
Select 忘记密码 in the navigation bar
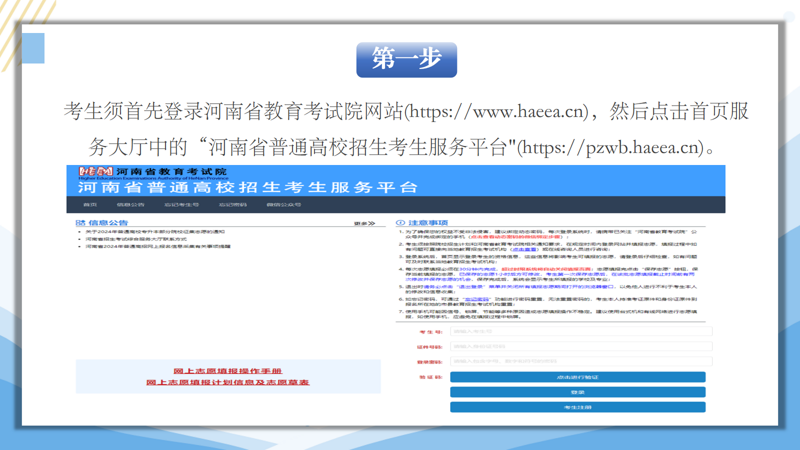tap(233, 205)
